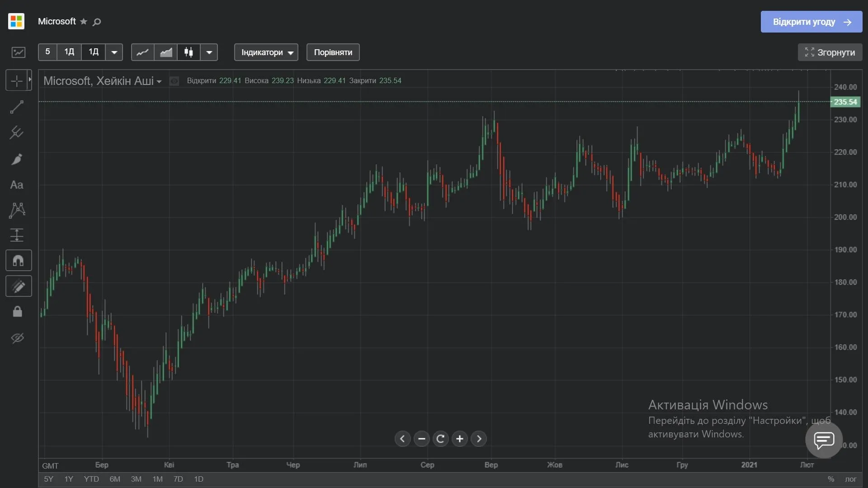
Task: Switch to candlestick chart type
Action: click(189, 52)
